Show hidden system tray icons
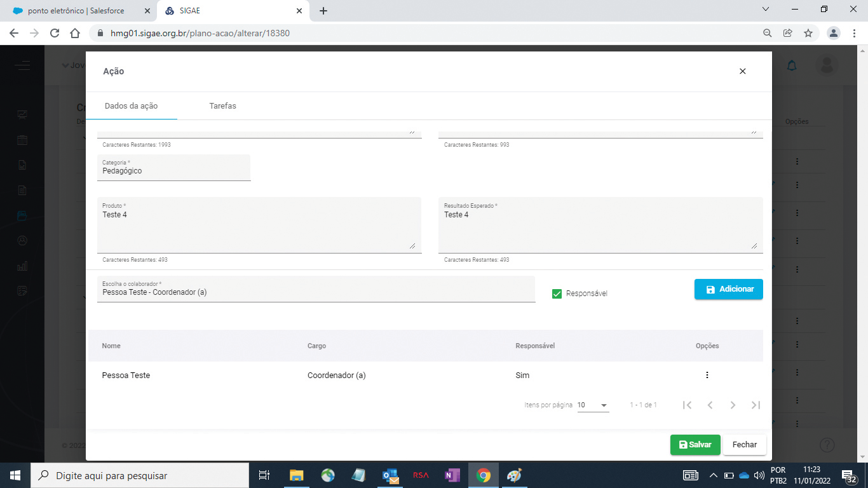The image size is (868, 488). (x=713, y=475)
